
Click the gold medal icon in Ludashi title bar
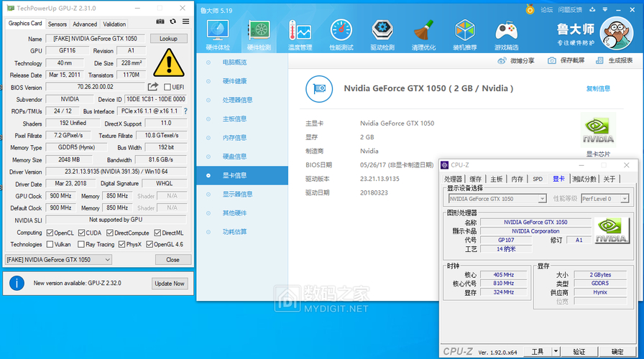530,9
